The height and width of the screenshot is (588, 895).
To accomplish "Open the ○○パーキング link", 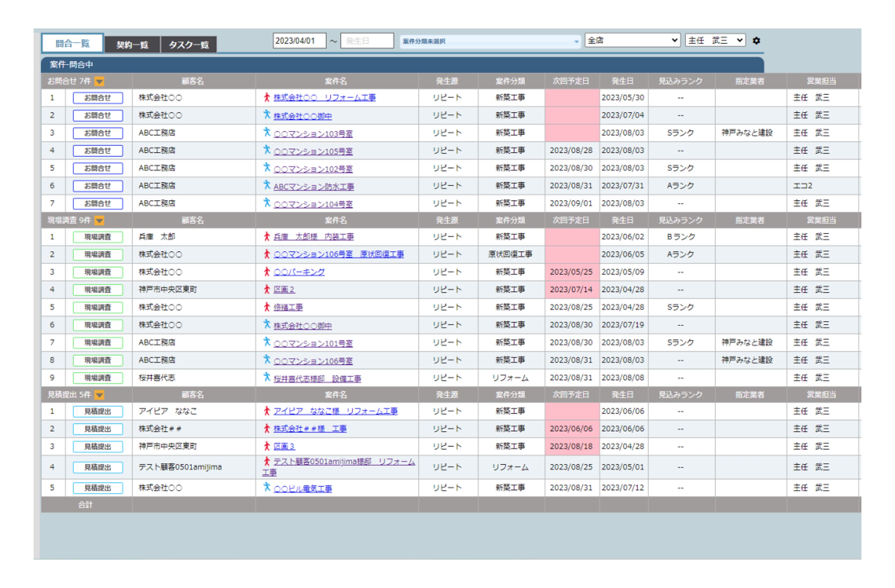I will pyautogui.click(x=299, y=272).
